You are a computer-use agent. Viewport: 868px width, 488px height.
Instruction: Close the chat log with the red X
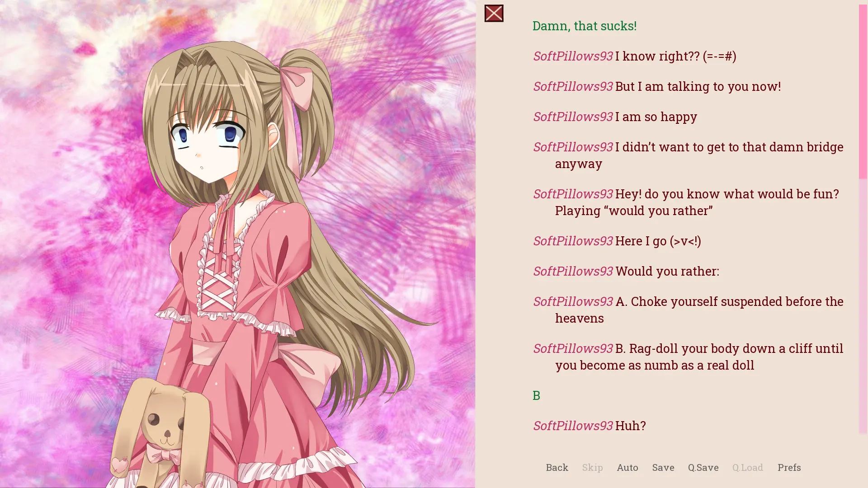click(x=494, y=13)
